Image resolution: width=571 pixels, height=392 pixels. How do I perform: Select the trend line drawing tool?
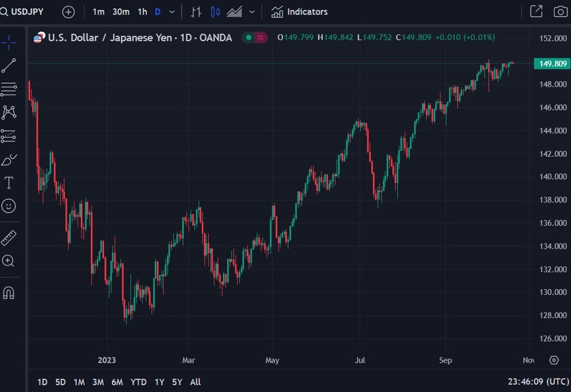[x=9, y=66]
